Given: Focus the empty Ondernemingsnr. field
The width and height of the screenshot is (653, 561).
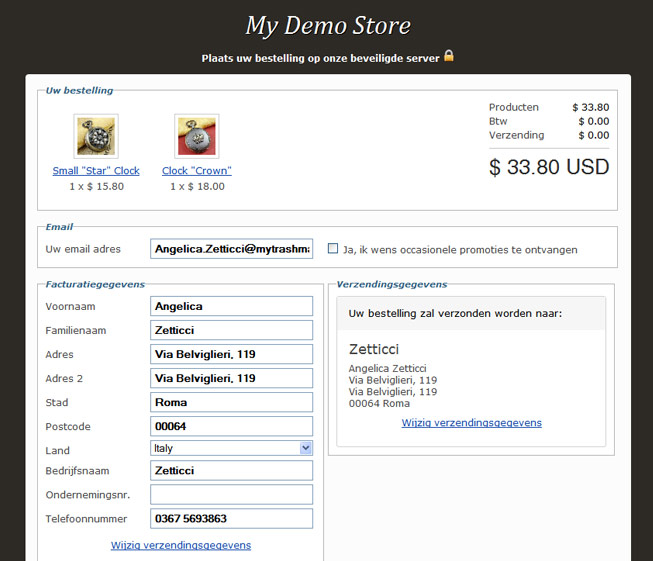Looking at the screenshot, I should coord(232,494).
